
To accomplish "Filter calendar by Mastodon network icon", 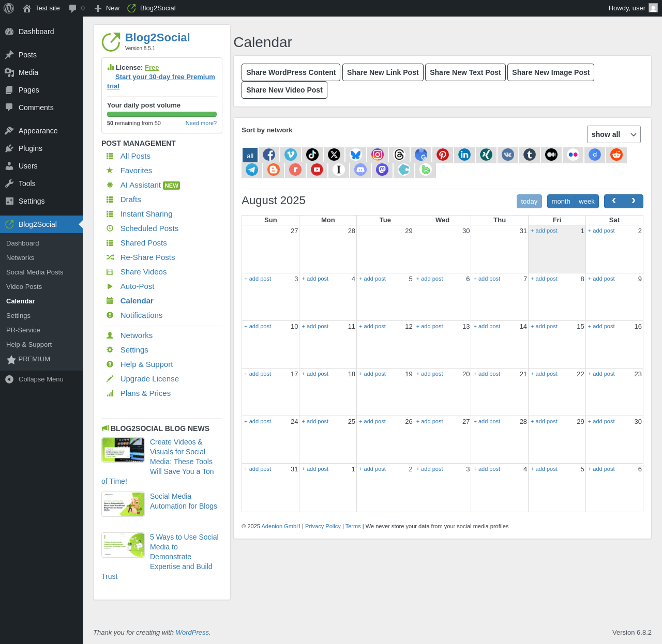I will point(382,170).
